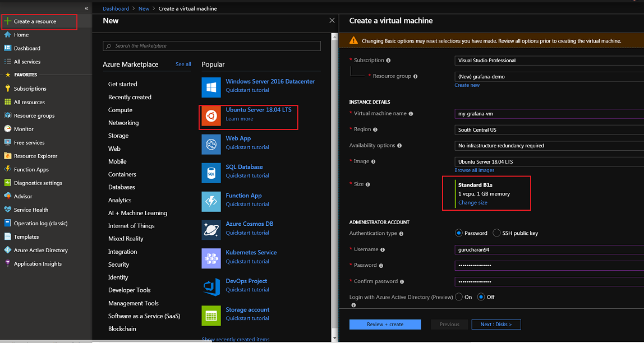Open the Region dropdown
This screenshot has height=343, width=644.
coord(549,129)
